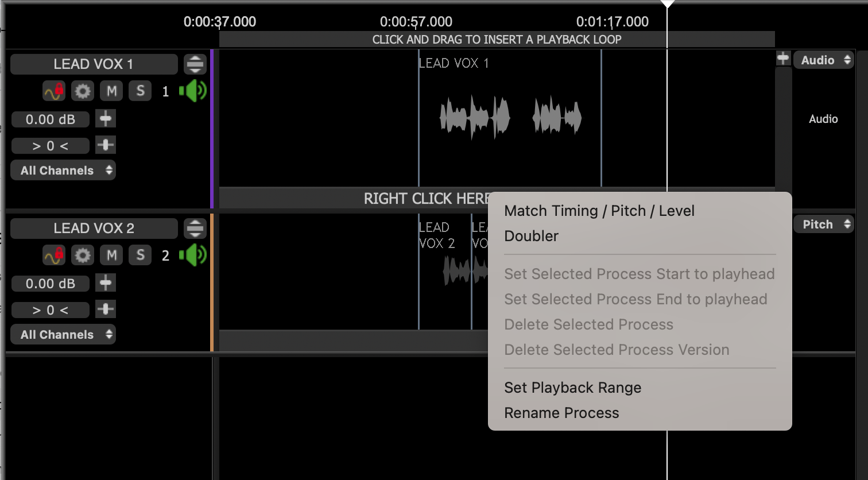Screen dimensions: 868x480
Task: Open the All Channels dropdown for LEAD VOX 1
Action: click(x=63, y=170)
